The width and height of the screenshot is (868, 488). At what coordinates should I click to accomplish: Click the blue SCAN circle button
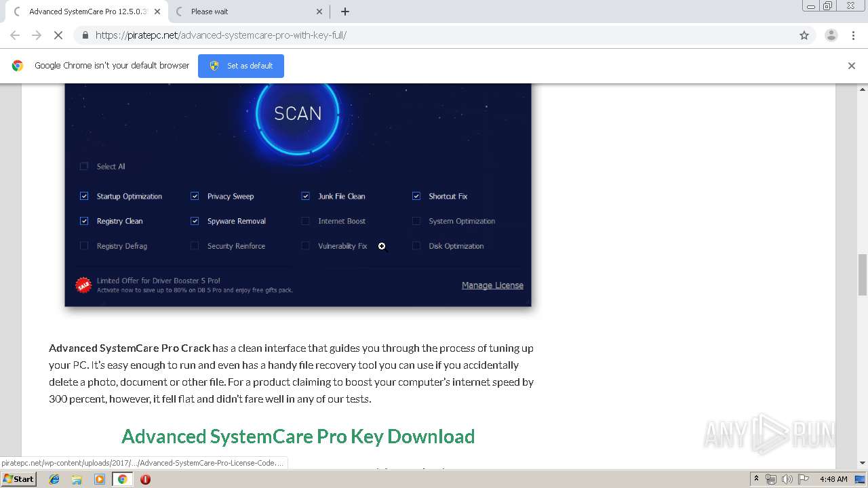pos(298,114)
